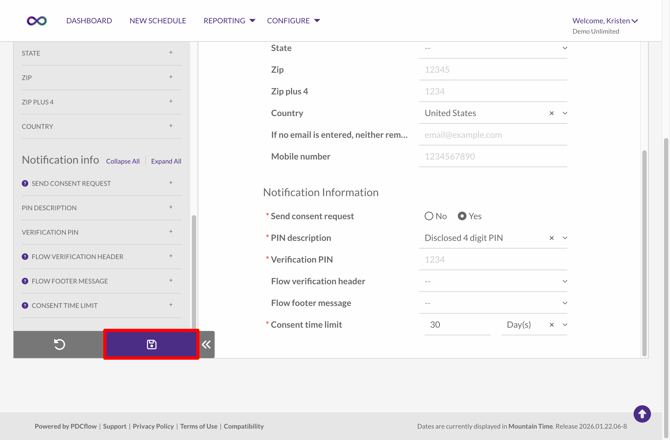Open the Flow verification header dropdown
Screen dimensions: 670x440
[493, 281]
